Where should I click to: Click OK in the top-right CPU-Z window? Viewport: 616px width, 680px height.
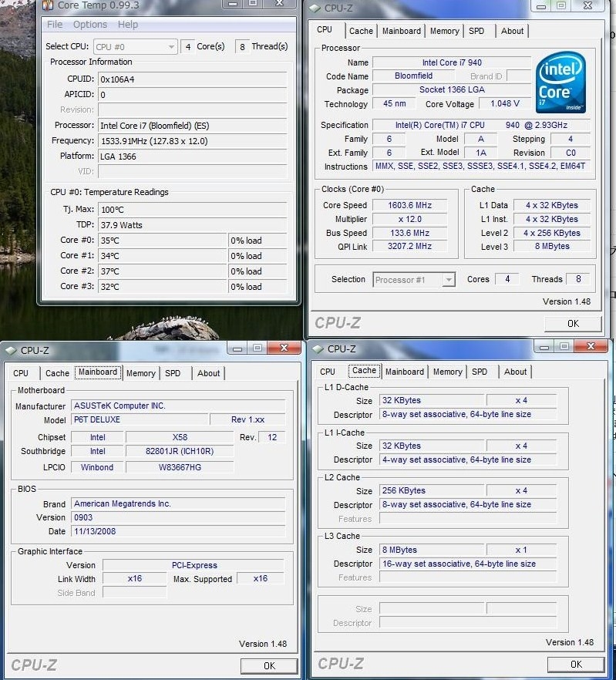coord(573,324)
